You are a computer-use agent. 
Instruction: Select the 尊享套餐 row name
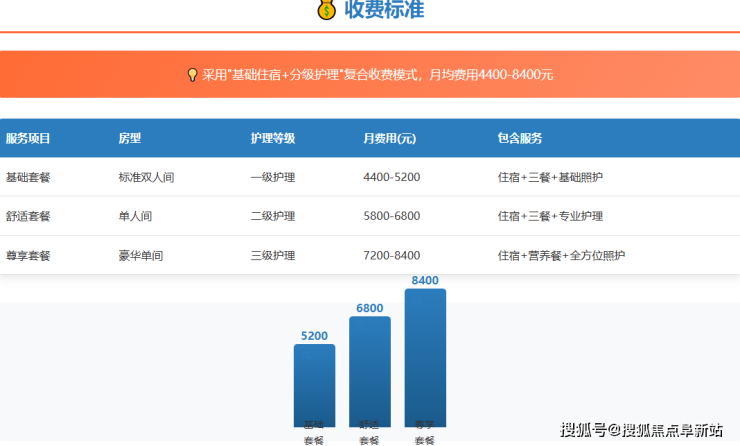(28, 256)
